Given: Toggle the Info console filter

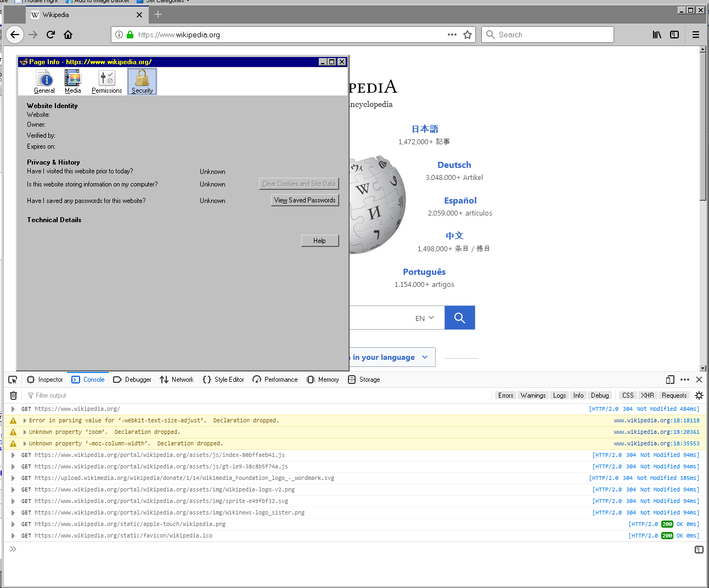Looking at the screenshot, I should pyautogui.click(x=578, y=395).
